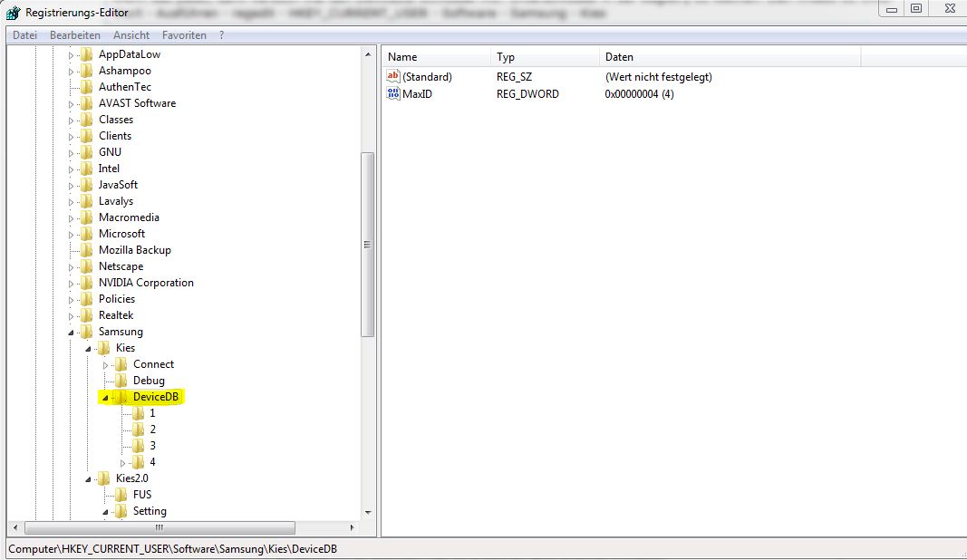Screen dimensions: 967x560
Task: Select the Macromedia key label
Action: [129, 217]
